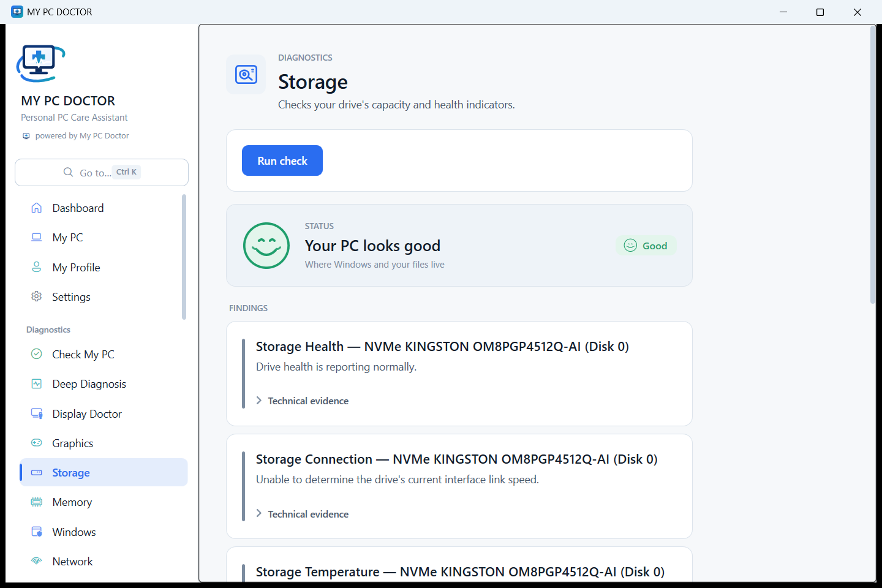Screen dimensions: 882x588
Task: Click the Storage Temperature Disk 0 heading
Action: click(460, 572)
